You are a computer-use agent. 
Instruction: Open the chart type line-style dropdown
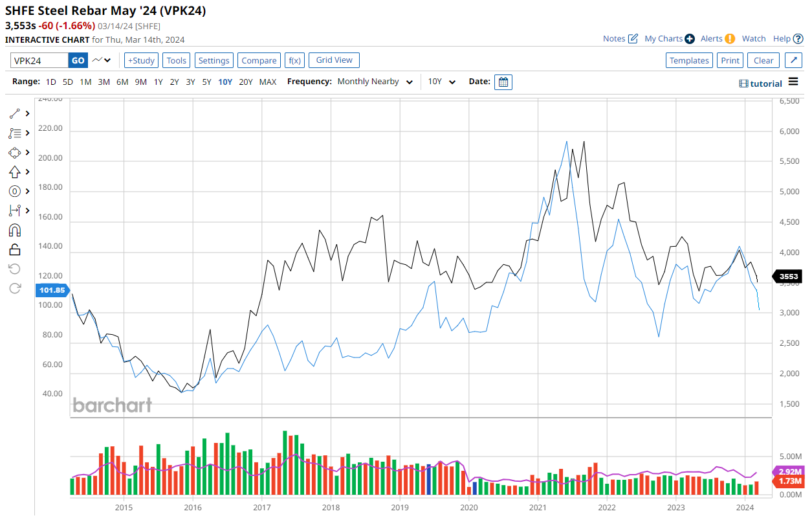click(102, 60)
